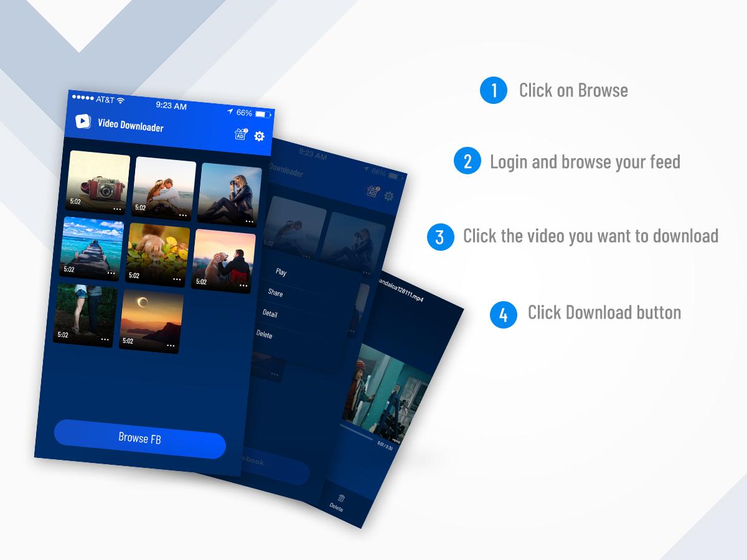Screen dimensions: 747x560
Task: Tap the Browse FB button
Action: [x=140, y=439]
